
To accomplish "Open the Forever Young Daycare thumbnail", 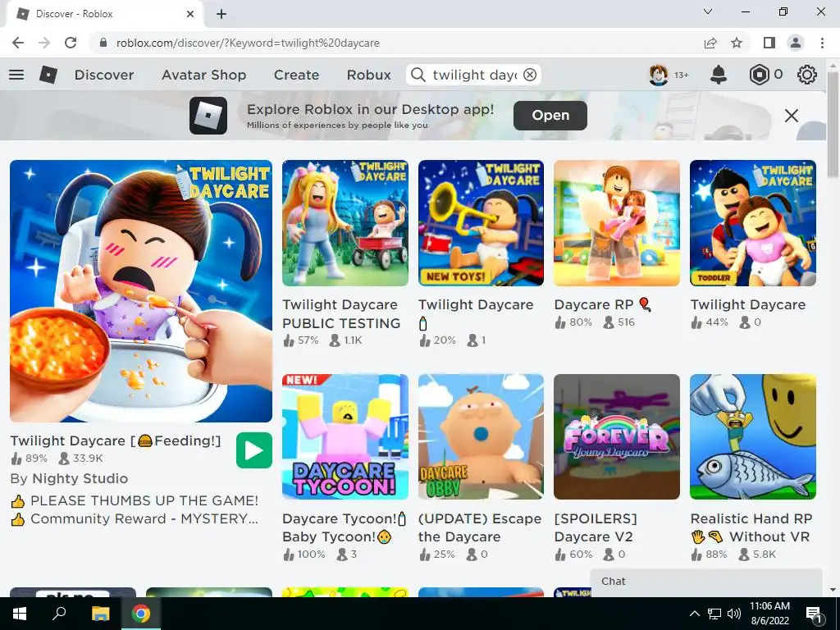I will (x=617, y=436).
